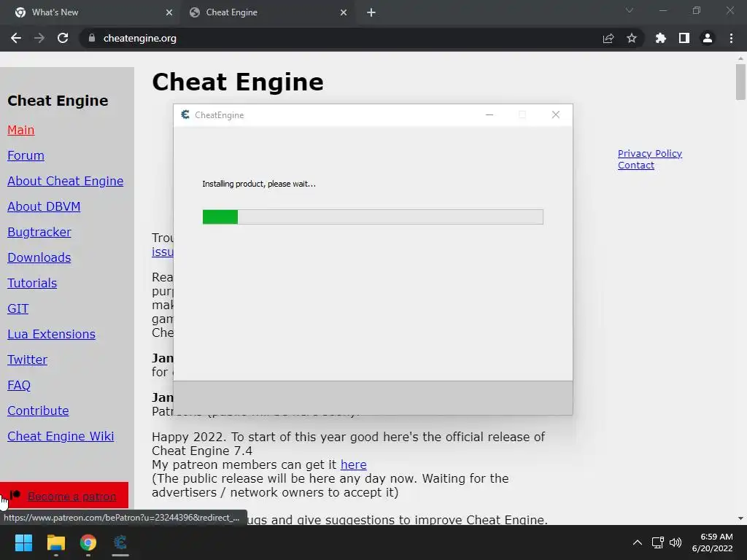Open the GIT link
Screen dimensions: 747x560
pos(18,309)
